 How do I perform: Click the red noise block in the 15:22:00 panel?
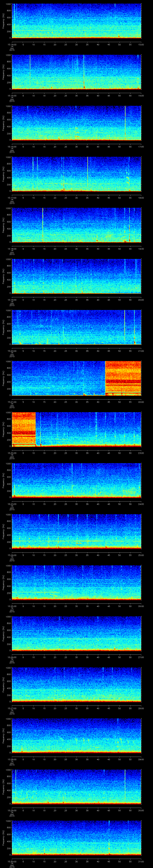tap(24, 429)
